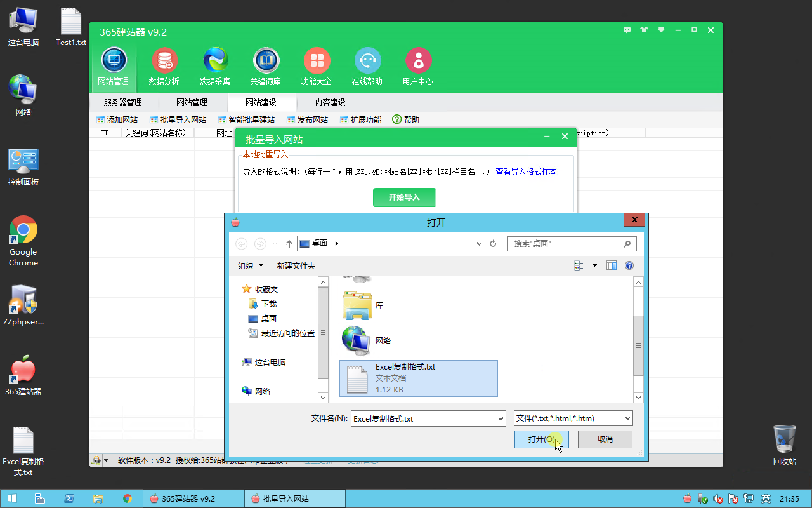Select 最近访问的位置 in navigation pane
812x508 pixels.
(x=281, y=333)
